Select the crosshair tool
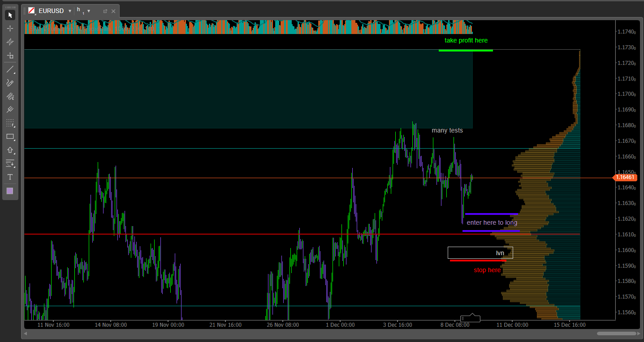644x342 pixels. point(10,29)
